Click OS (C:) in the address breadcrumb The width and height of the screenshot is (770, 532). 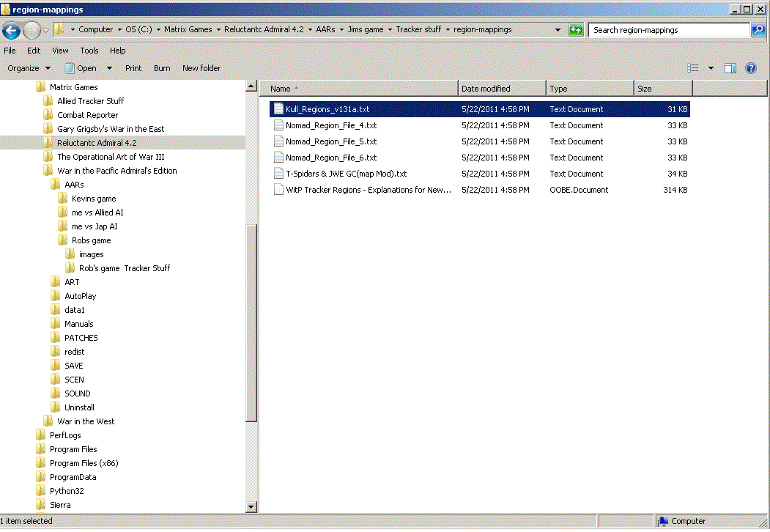click(139, 29)
